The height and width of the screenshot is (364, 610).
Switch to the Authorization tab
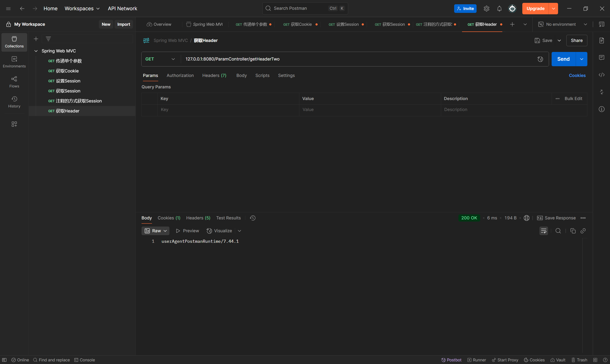tap(180, 76)
